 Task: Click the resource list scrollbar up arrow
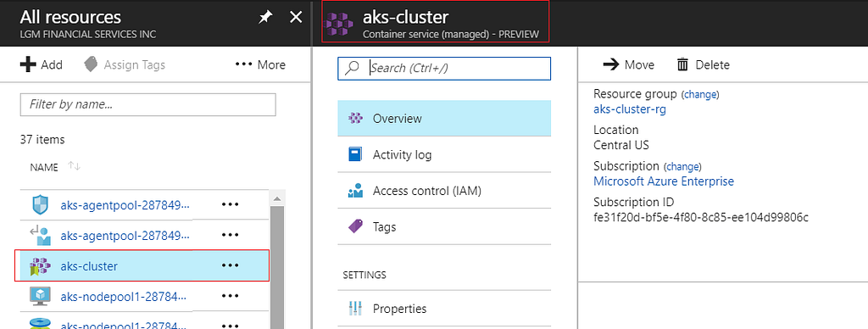coord(277,198)
